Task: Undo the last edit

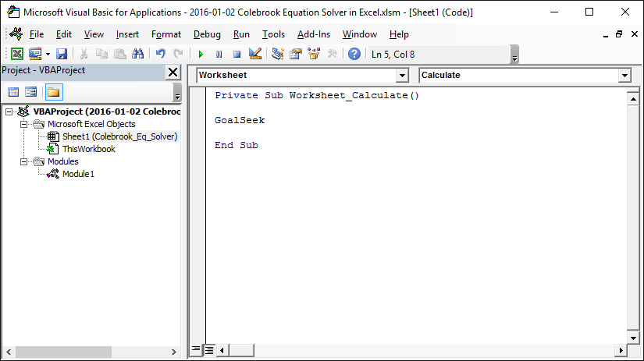Action: [x=161, y=54]
